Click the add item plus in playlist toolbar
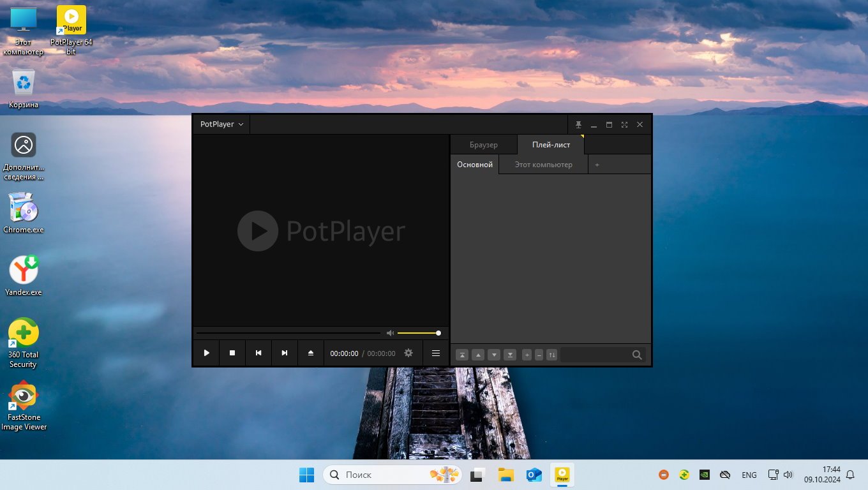868x490 pixels. coord(527,355)
